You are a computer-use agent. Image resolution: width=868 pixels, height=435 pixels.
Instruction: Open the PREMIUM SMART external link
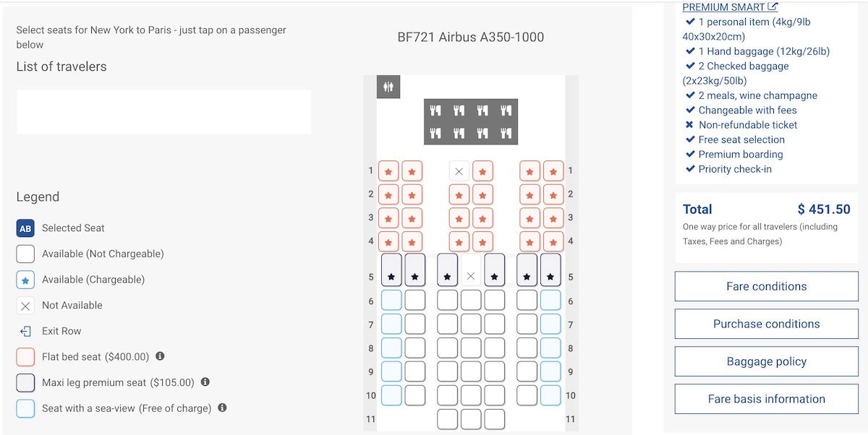[730, 7]
